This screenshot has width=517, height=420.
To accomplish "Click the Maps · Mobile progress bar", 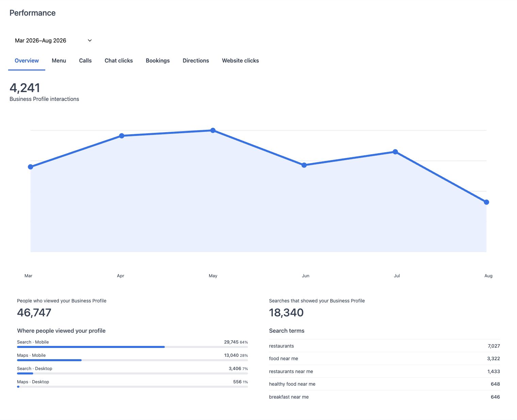I will point(132,360).
